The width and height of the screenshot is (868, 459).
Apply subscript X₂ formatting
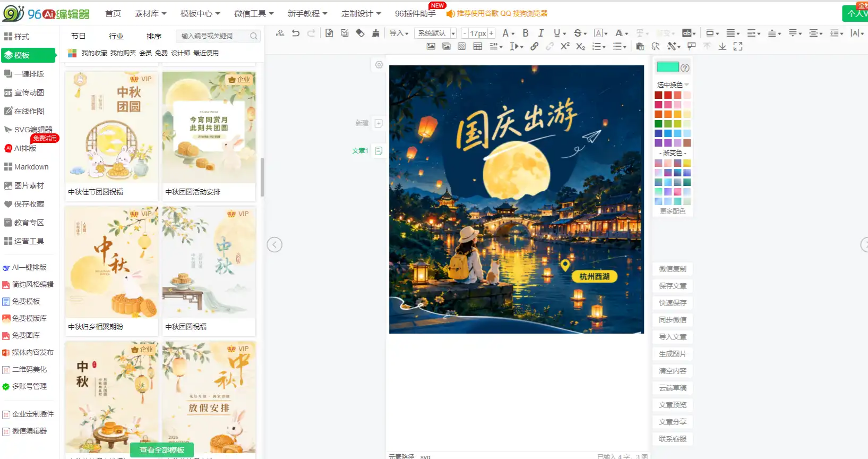580,46
